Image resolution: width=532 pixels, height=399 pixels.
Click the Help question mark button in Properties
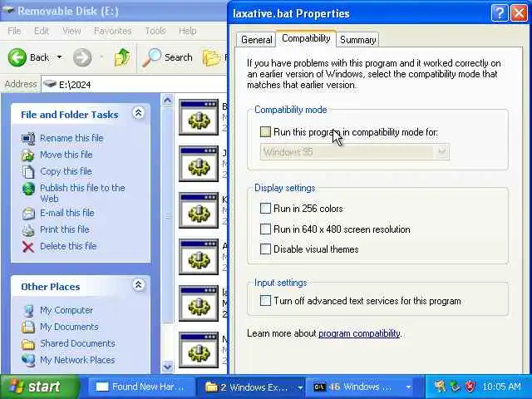pyautogui.click(x=500, y=13)
